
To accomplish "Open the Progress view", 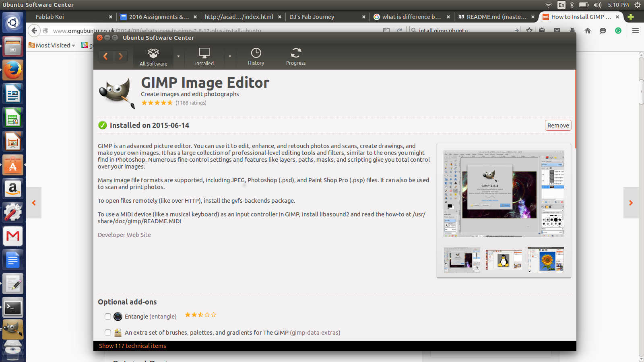I will click(296, 57).
